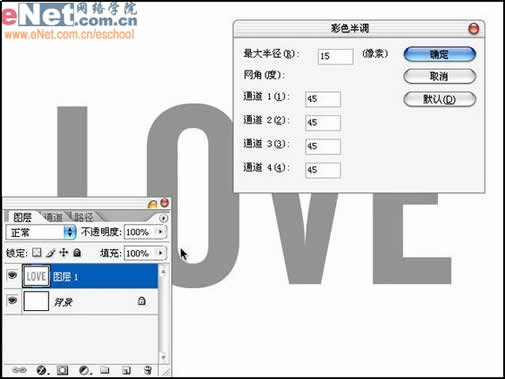Select the LOVE thumbnail of 图层 1
Viewport: 505px width, 379px height.
(36, 276)
